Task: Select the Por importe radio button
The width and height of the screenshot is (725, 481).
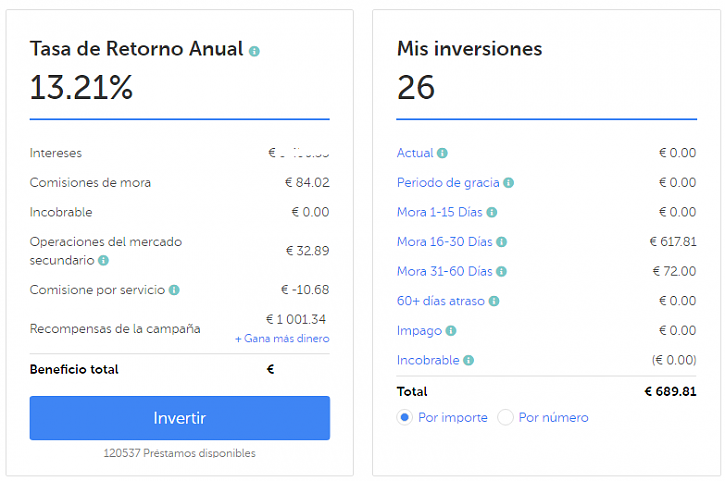Action: 405,418
